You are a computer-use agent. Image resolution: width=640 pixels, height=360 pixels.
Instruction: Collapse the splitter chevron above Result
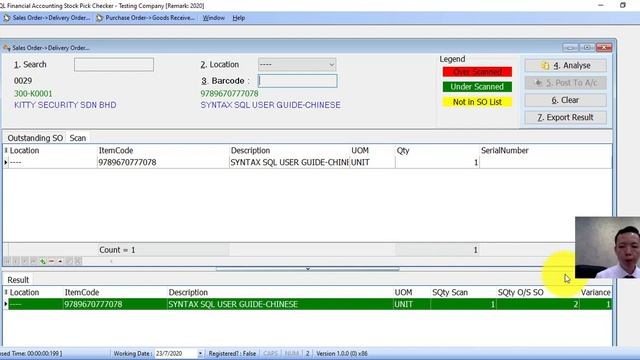pyautogui.click(x=308, y=269)
